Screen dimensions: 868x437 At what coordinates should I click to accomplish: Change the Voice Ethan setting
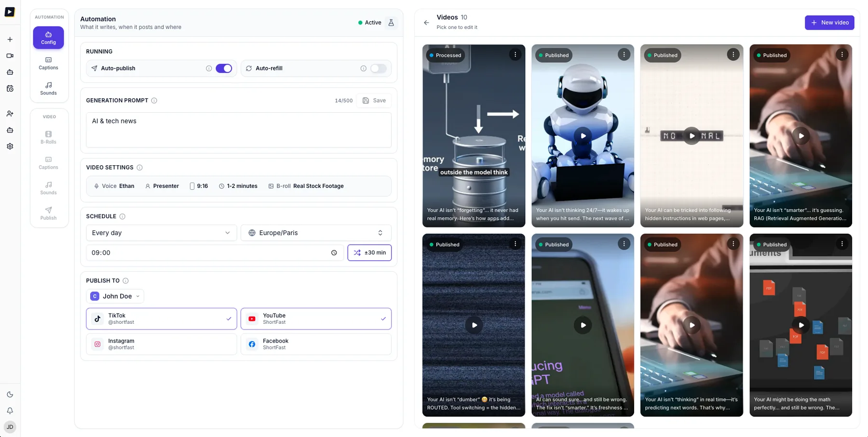click(x=114, y=186)
